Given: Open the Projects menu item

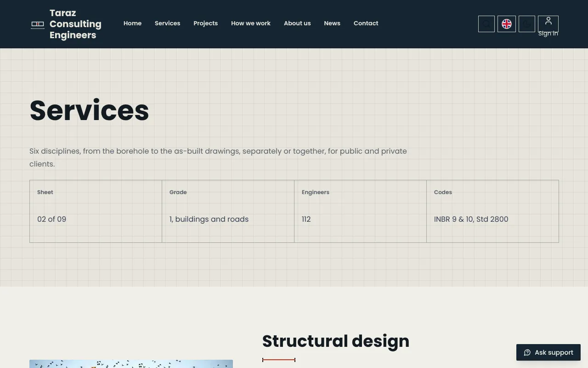Looking at the screenshot, I should point(205,23).
